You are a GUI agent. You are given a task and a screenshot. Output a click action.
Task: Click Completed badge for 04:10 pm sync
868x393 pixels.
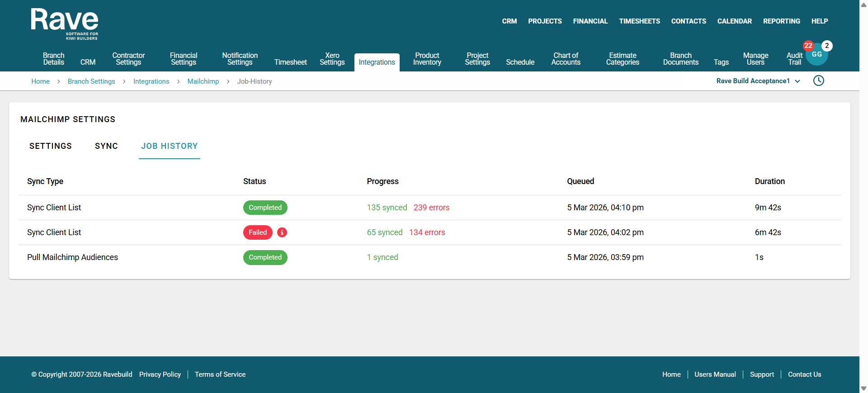tap(265, 208)
